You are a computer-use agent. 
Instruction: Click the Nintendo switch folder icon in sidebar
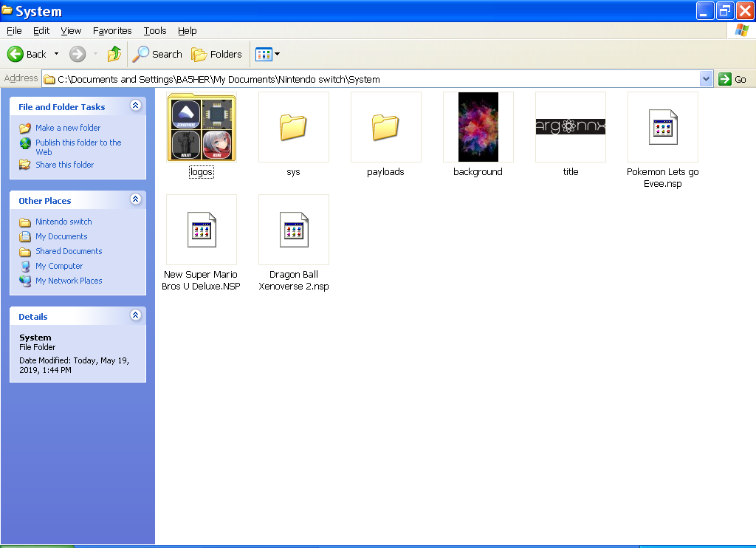point(25,222)
